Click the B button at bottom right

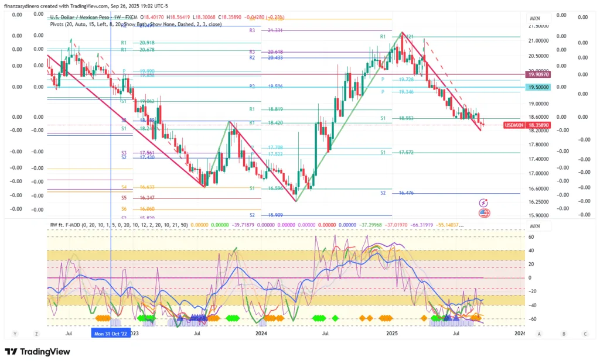pos(563,334)
